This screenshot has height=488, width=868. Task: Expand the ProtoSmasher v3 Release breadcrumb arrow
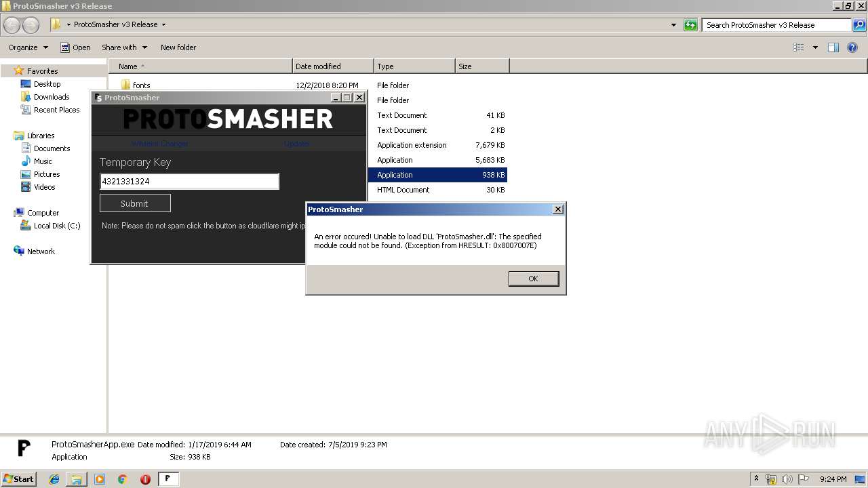pos(163,24)
